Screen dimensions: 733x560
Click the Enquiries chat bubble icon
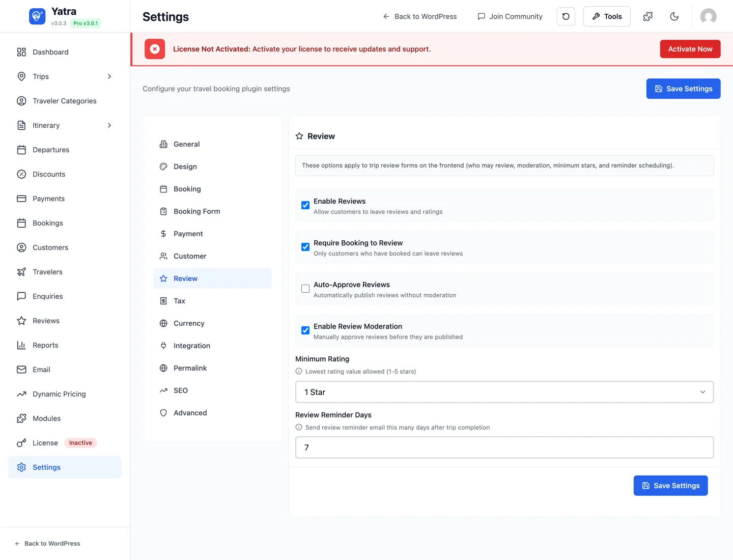click(x=21, y=296)
